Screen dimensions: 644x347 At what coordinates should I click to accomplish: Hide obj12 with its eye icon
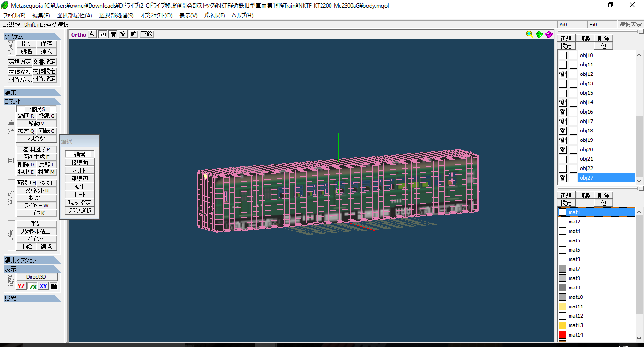(562, 74)
